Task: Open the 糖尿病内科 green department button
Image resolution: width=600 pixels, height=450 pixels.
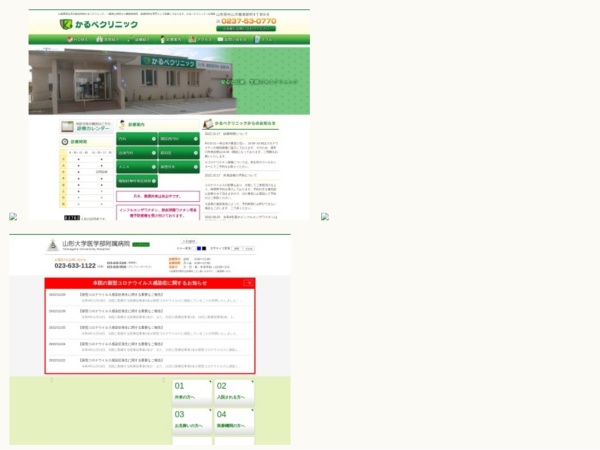Action: click(x=179, y=139)
